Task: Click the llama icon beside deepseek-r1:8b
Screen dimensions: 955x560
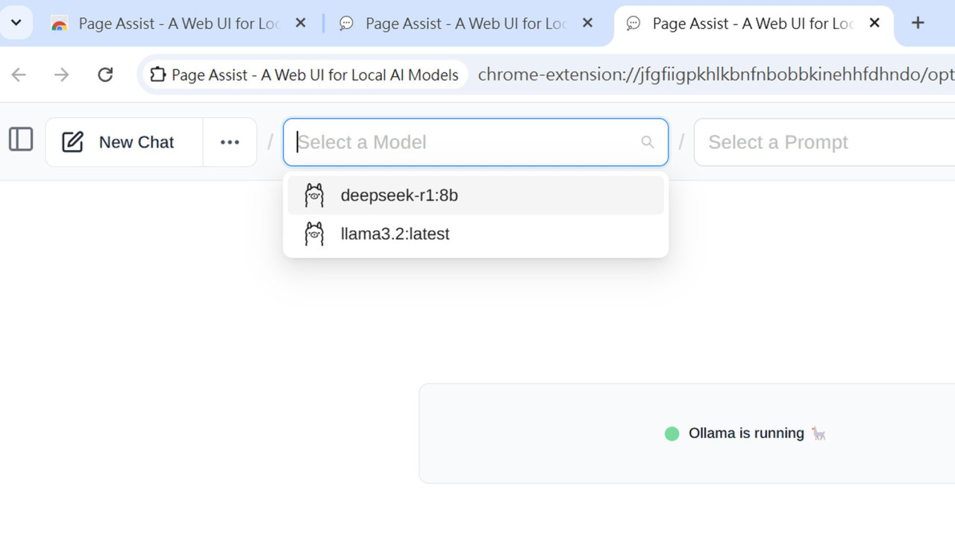Action: [314, 195]
